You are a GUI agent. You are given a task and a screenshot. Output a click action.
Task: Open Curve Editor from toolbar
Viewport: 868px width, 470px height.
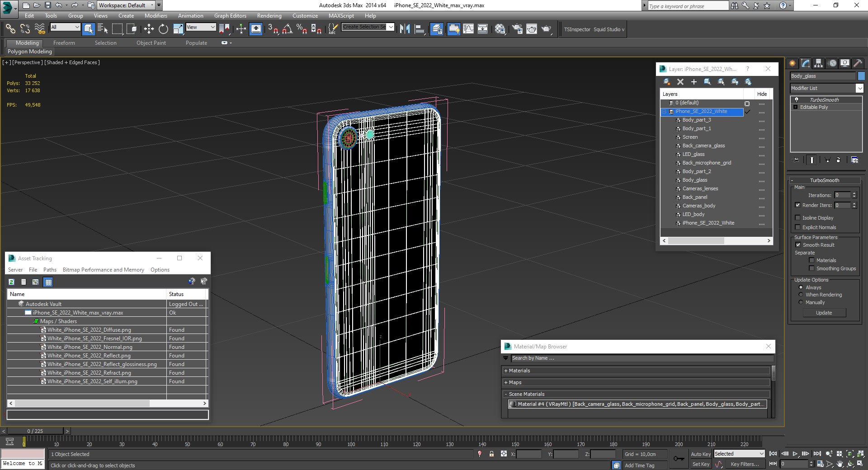(468, 29)
